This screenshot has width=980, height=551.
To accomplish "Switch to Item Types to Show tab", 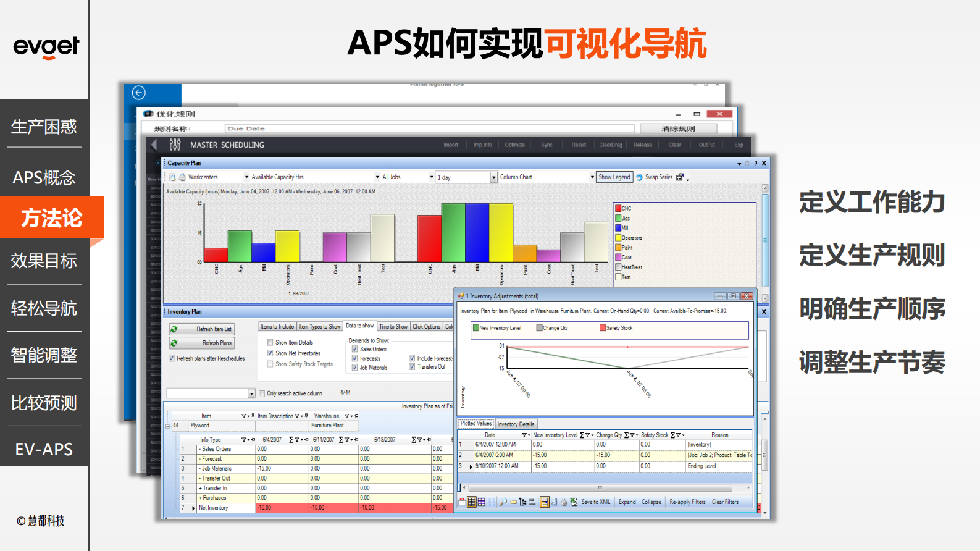I will (320, 327).
